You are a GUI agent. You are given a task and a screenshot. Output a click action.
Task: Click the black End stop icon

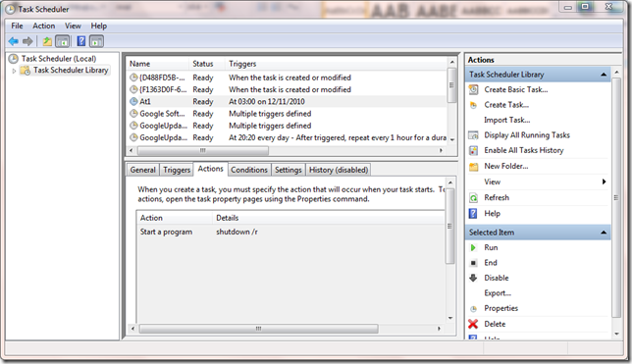(474, 263)
